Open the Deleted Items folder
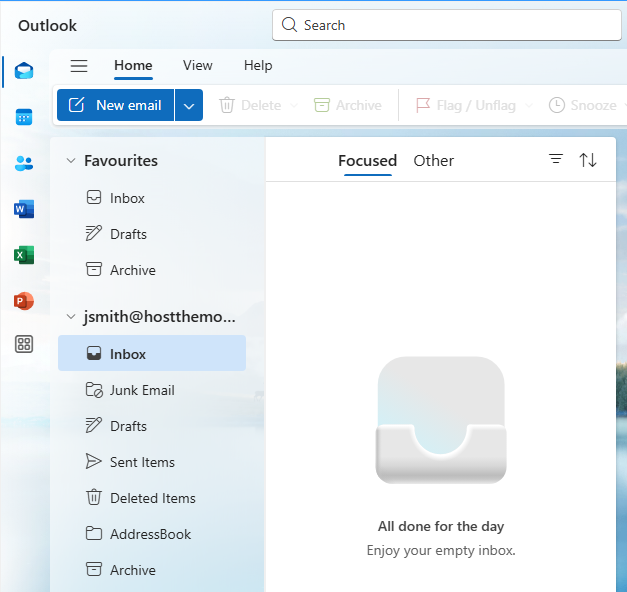This screenshot has height=592, width=627. [x=152, y=498]
